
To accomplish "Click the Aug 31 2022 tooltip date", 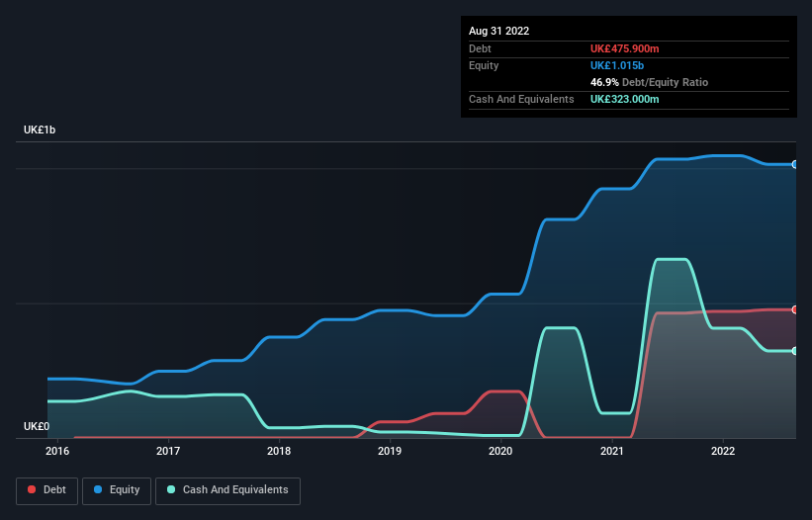I will point(499,31).
